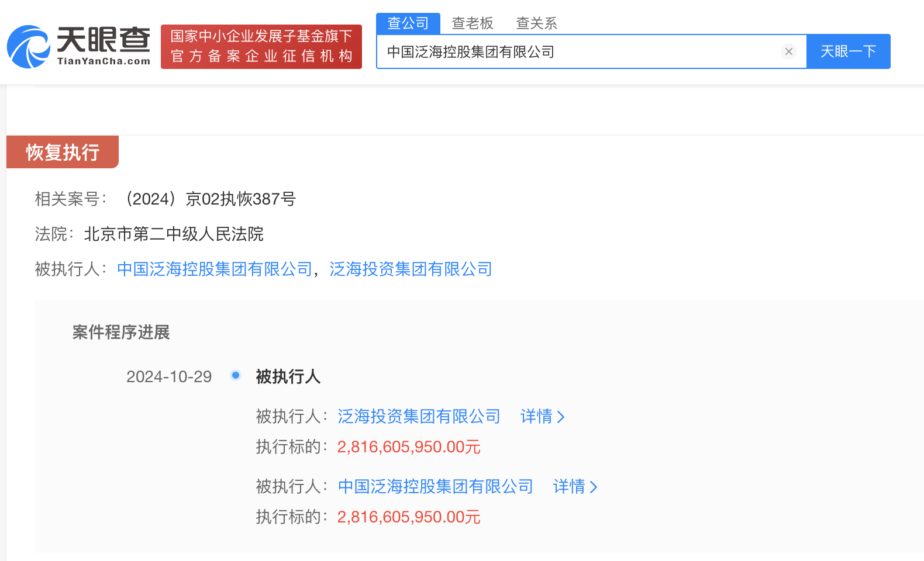Open 详情 next to 中国泛海控股集团有限公司
924x561 pixels.
(x=575, y=486)
